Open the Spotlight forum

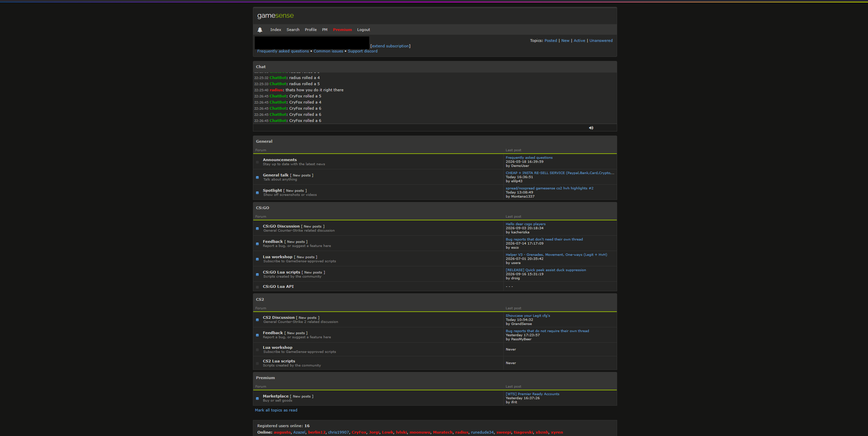click(x=272, y=190)
